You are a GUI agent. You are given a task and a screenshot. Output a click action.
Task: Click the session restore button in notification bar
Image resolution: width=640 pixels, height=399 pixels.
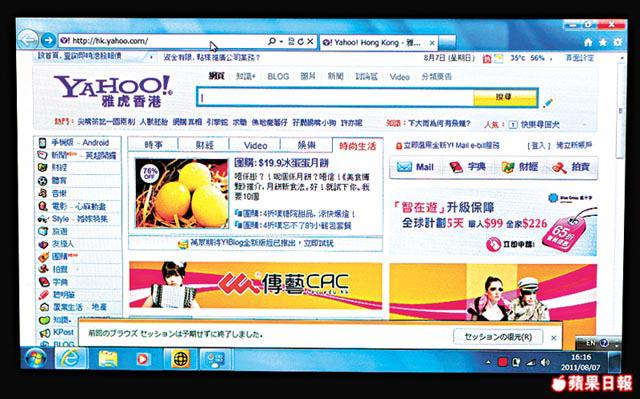(x=498, y=337)
